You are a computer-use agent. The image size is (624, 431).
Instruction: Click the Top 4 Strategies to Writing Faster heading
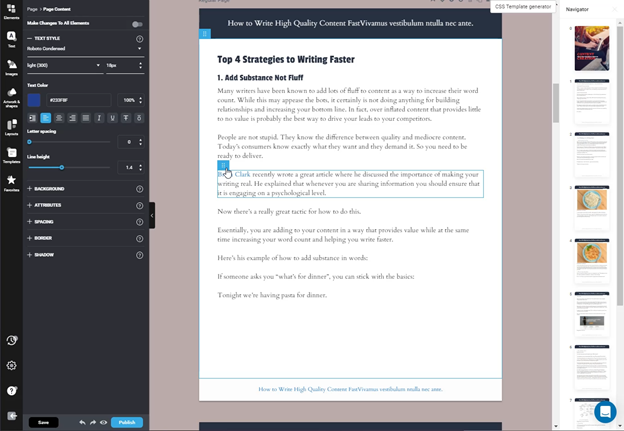click(x=286, y=59)
